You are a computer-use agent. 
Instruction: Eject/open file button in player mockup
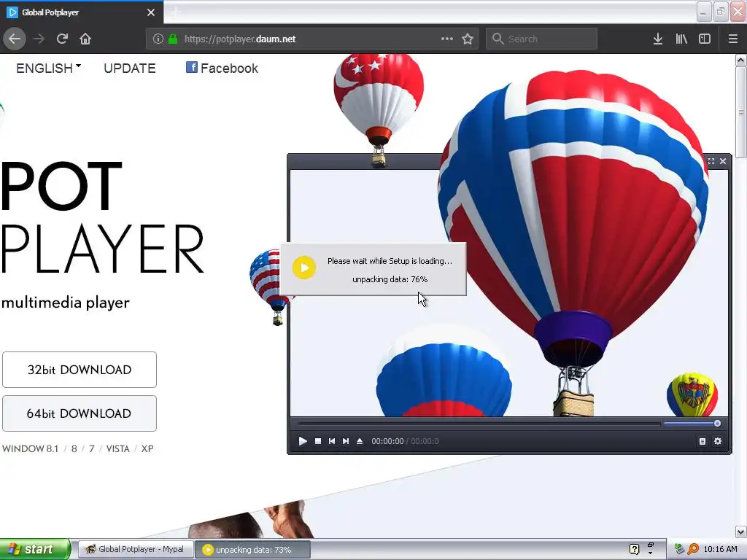360,441
